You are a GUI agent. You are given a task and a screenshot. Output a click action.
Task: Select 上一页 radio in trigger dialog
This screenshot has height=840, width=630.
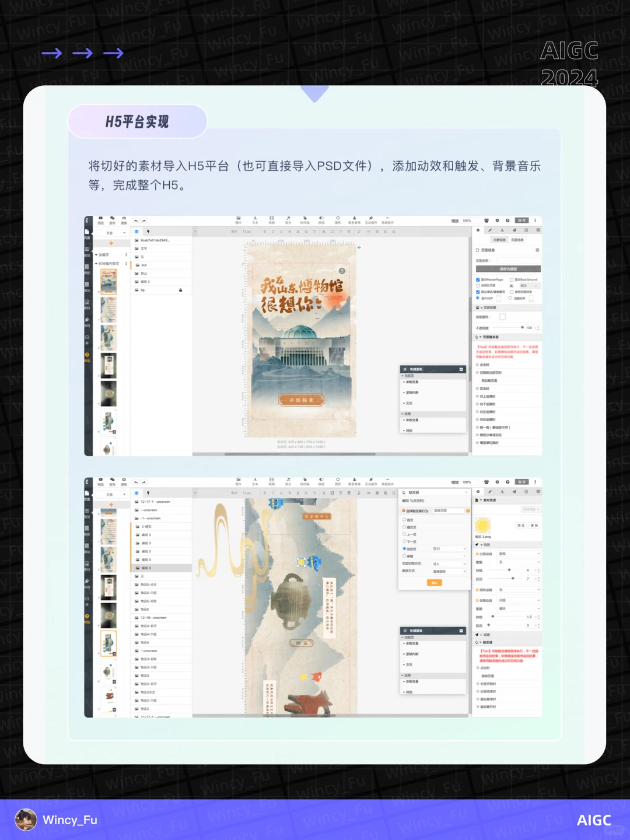pos(404,534)
